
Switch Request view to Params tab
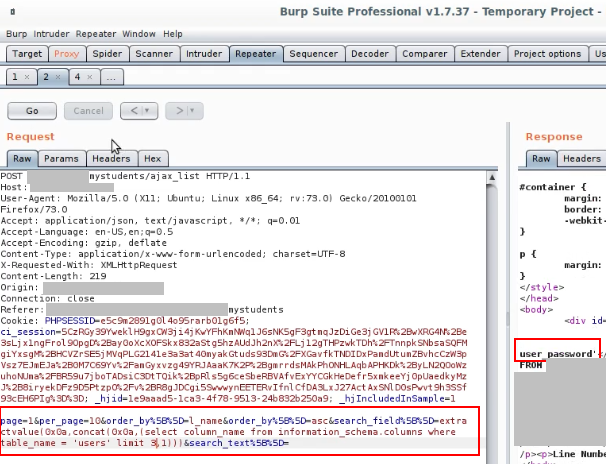point(61,159)
